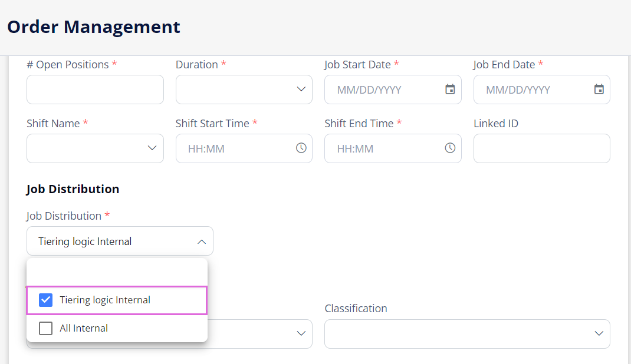Click the Shift Start Time clock icon
Image resolution: width=631 pixels, height=364 pixels.
tap(301, 148)
